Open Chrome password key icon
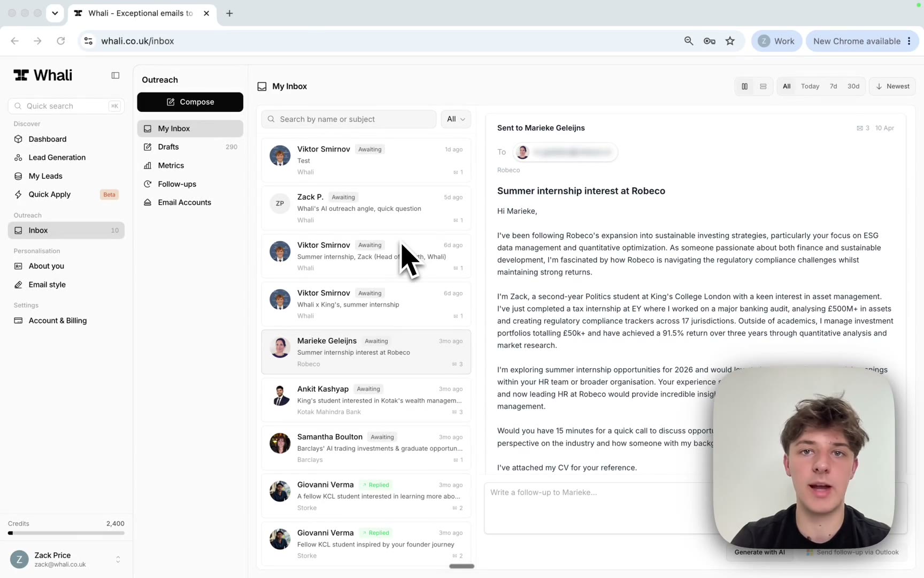 pos(710,41)
